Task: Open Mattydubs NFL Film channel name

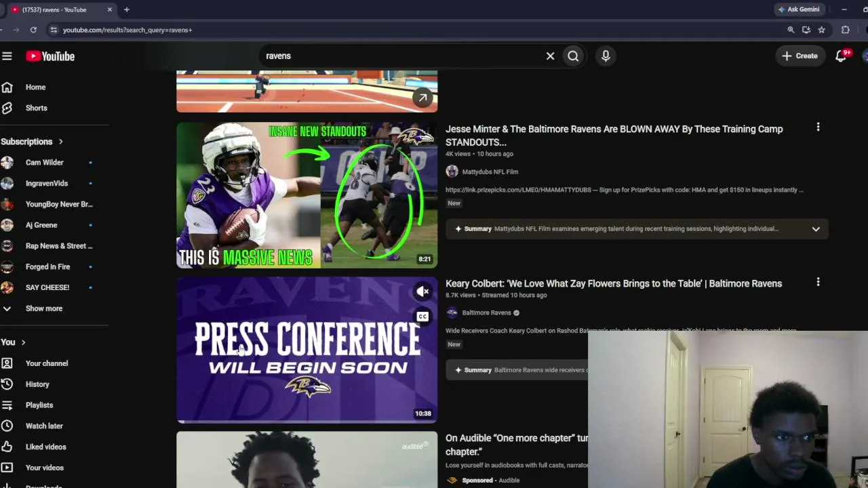Action: click(x=490, y=172)
